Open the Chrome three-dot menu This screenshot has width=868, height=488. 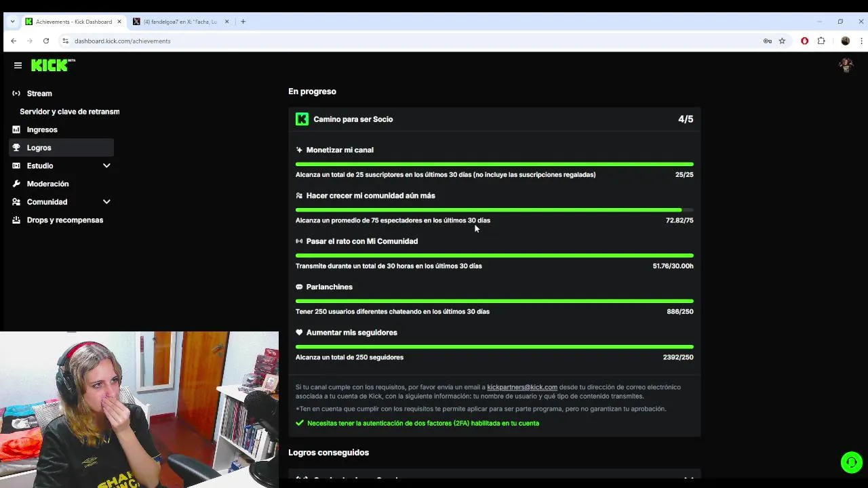861,41
